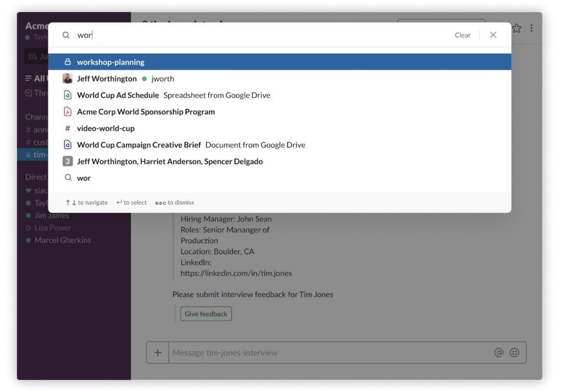Click 'Location: Boulder, CA' text
564x392 pixels.
pos(217,252)
